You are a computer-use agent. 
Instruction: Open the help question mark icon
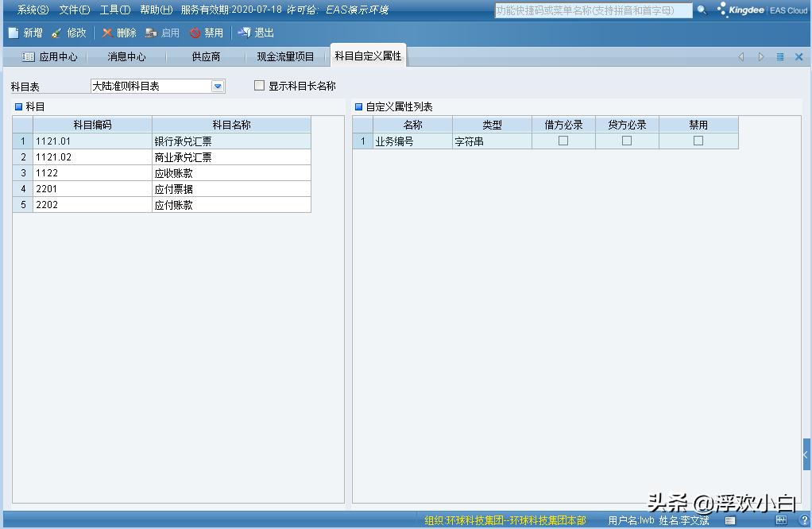pyautogui.click(x=805, y=519)
